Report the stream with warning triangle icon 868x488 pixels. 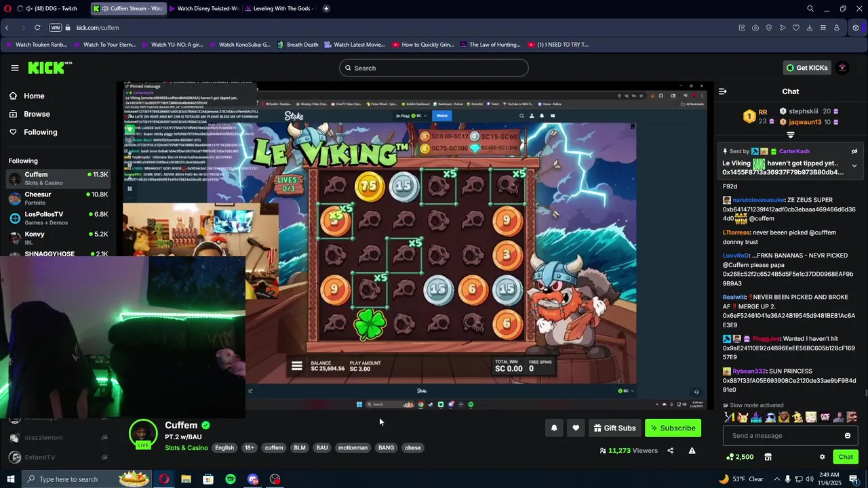pyautogui.click(x=692, y=451)
